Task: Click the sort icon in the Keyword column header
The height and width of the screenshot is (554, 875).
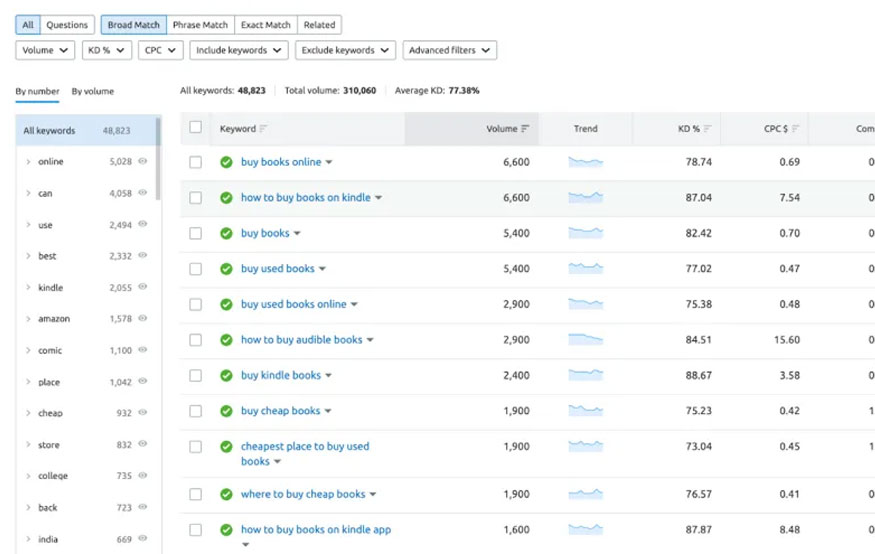Action: pyautogui.click(x=263, y=129)
